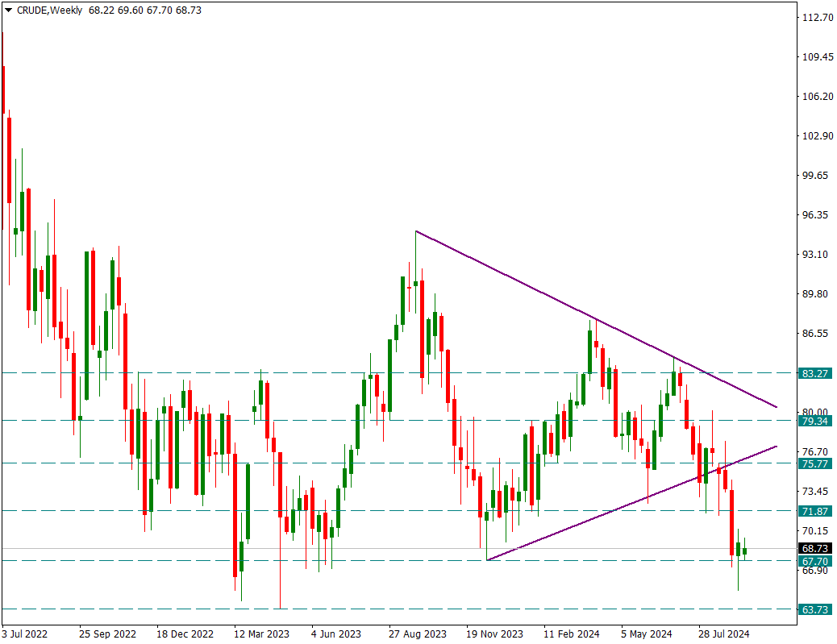Select the 67.70 horizontal level label
Image resolution: width=837 pixels, height=644 pixels.
pos(815,561)
